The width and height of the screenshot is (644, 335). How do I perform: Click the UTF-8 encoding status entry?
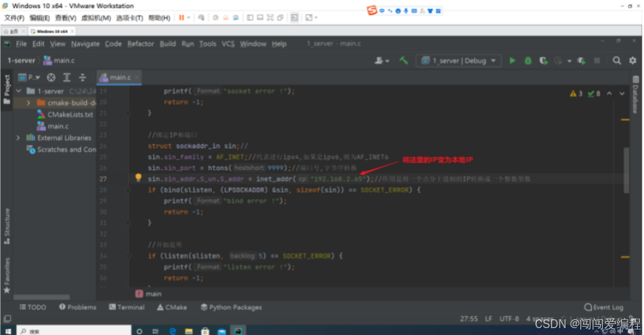click(x=509, y=319)
